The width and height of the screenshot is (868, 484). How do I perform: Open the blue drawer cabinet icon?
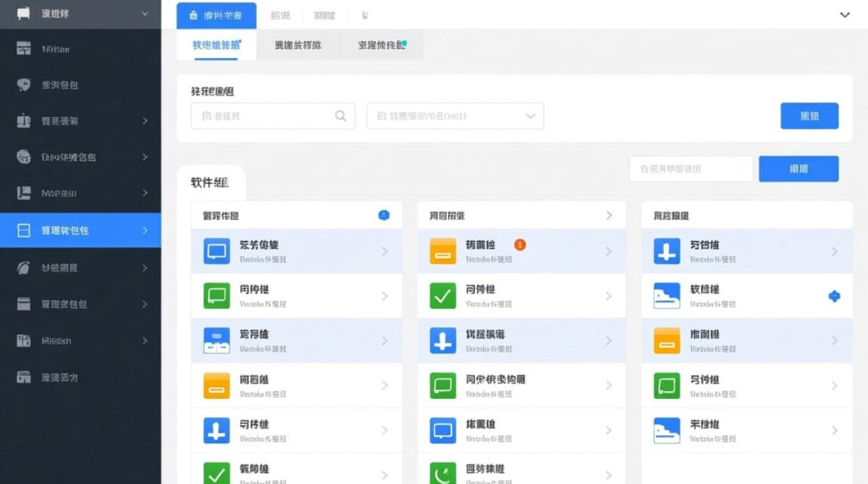click(x=217, y=341)
